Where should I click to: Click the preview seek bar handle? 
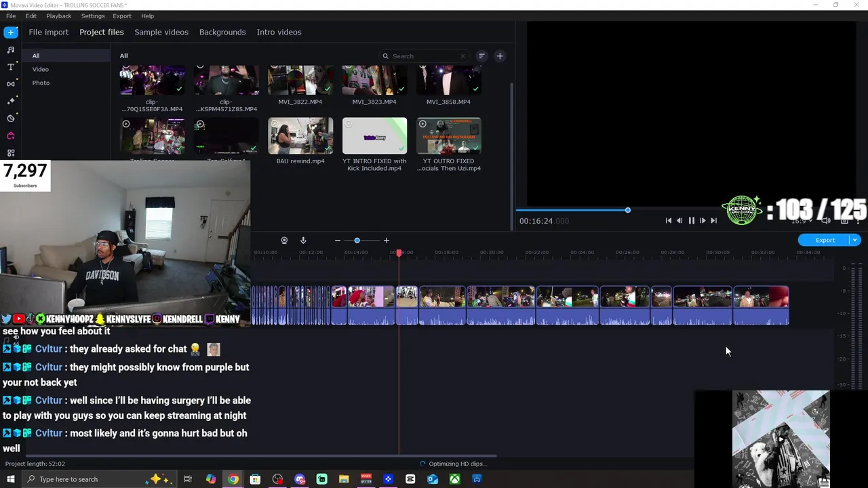click(x=628, y=210)
